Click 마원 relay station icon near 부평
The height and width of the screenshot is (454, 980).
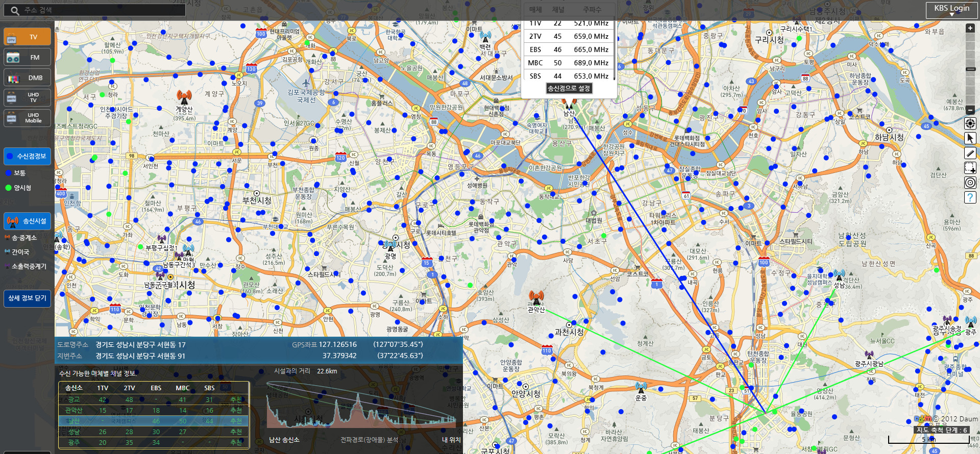point(188,249)
